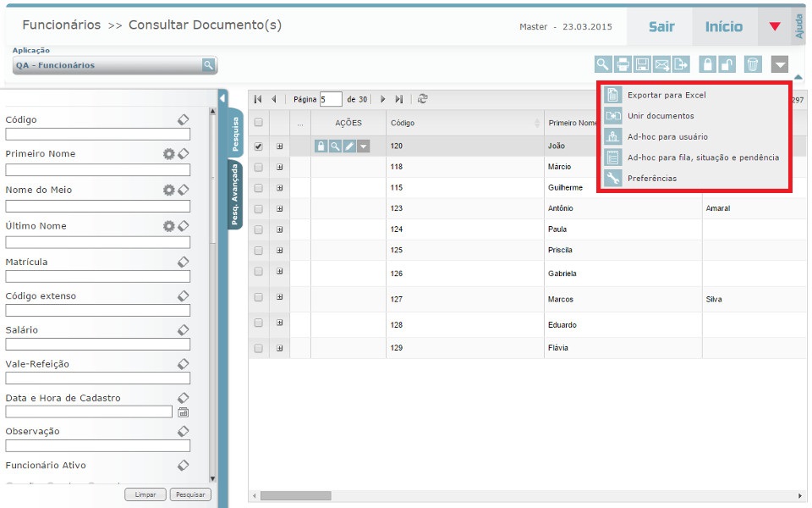Open the calendar picker for Data e Hora
812x508 pixels.
(183, 412)
